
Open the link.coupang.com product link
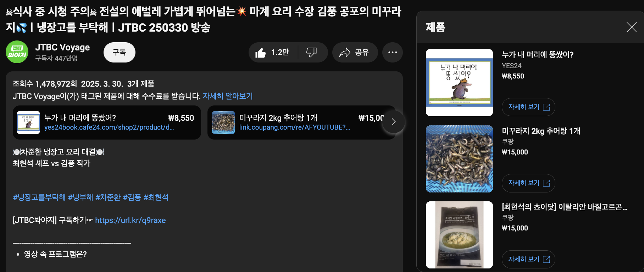click(294, 127)
